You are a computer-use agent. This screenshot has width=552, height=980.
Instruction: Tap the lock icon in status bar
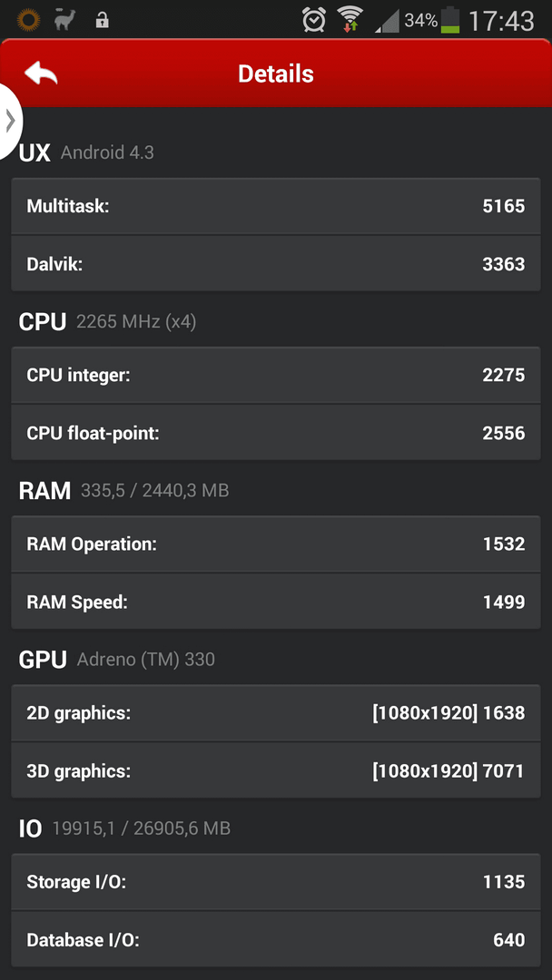point(102,20)
